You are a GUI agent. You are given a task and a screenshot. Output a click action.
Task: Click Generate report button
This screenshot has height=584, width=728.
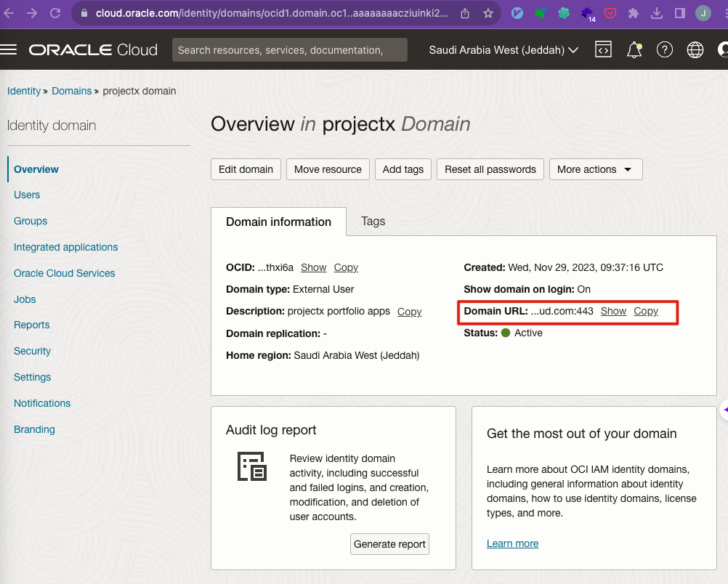tap(389, 544)
